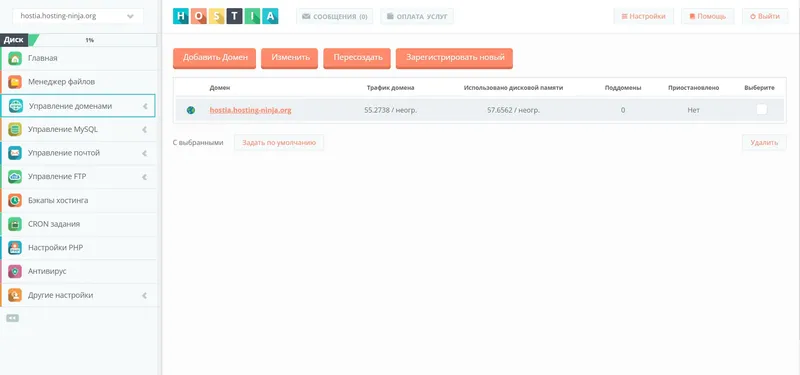Viewport: 800px width, 375px height.
Task: Click the Изменить button
Action: 289,58
